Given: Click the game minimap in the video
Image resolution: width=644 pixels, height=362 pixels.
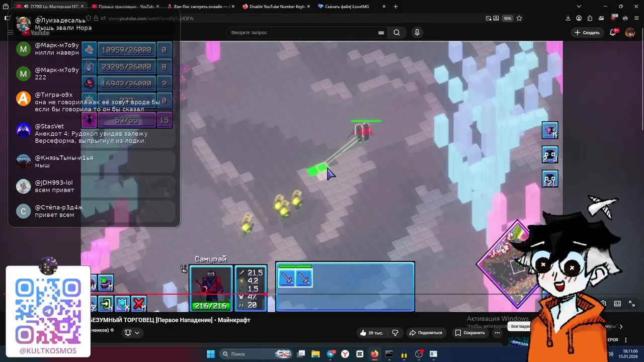Looking at the screenshot, I should (508, 264).
